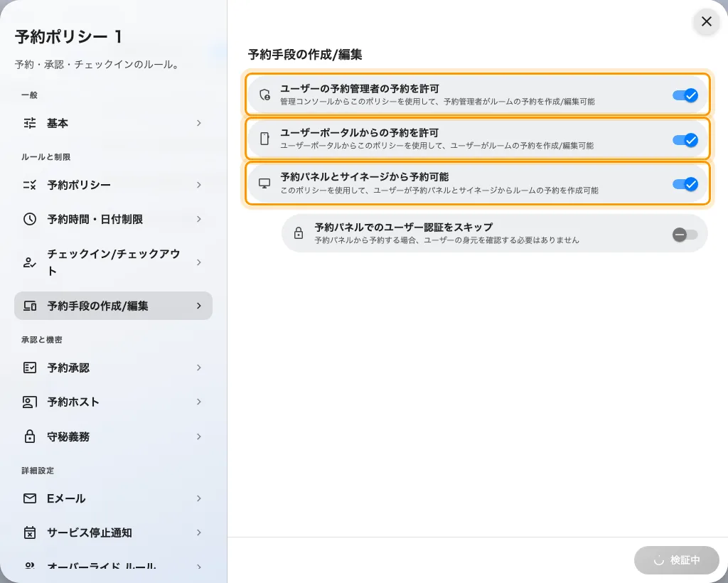Click the 承認と機密 section label
This screenshot has height=583, width=728.
(41, 340)
